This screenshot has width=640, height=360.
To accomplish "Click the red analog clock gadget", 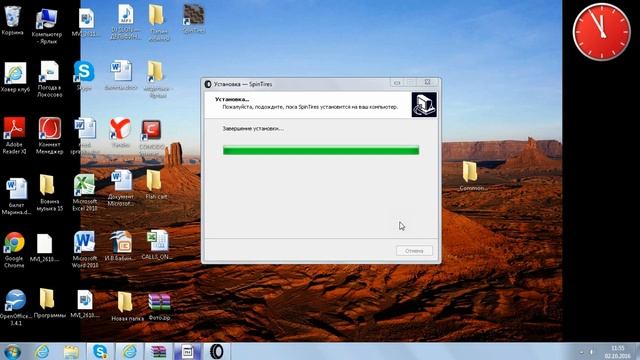I will [601, 32].
